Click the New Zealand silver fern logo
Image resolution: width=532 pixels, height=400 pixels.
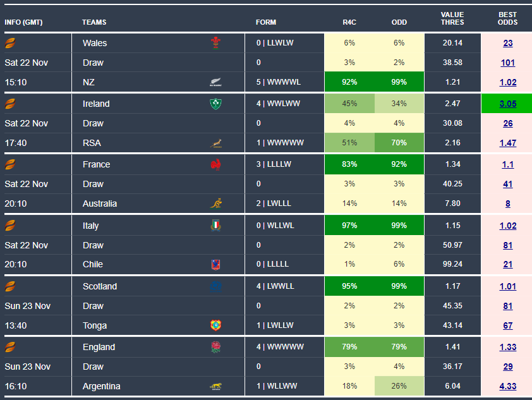tap(216, 82)
